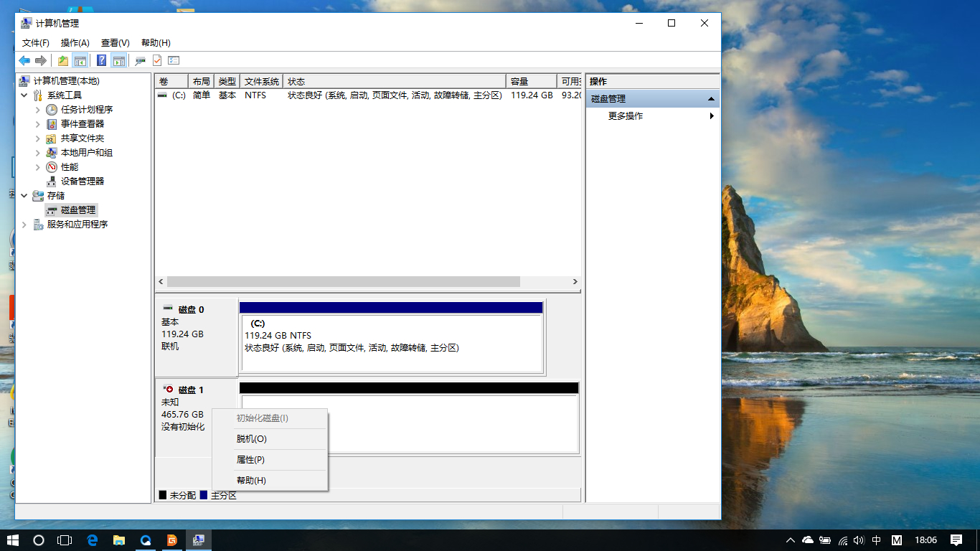Click the 文件系统 column header
Screen dimensions: 980x551
[262, 82]
